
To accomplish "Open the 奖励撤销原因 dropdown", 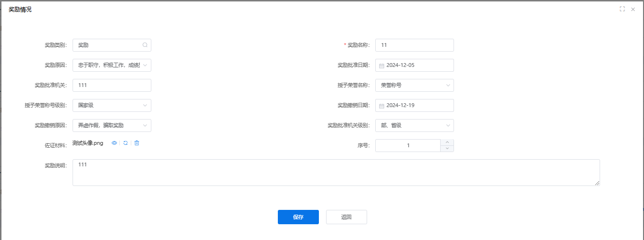I will tap(112, 125).
